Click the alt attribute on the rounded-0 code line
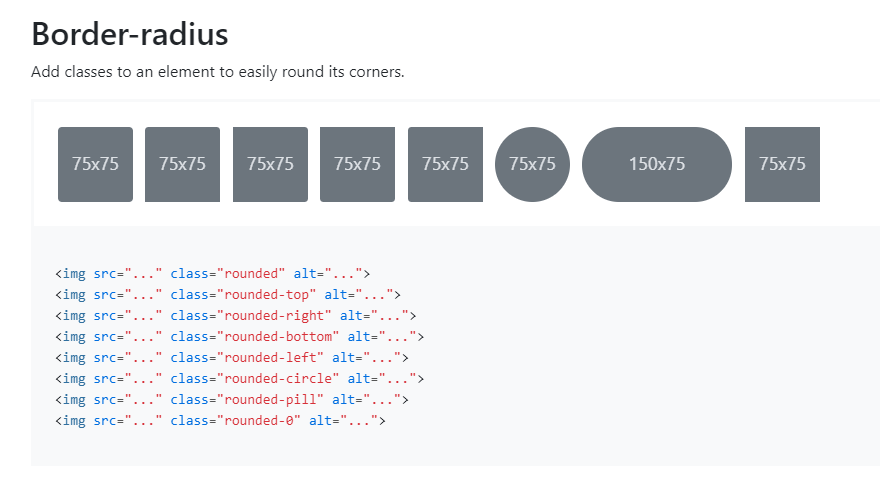Screen dimensions: 880x488 coord(320,421)
